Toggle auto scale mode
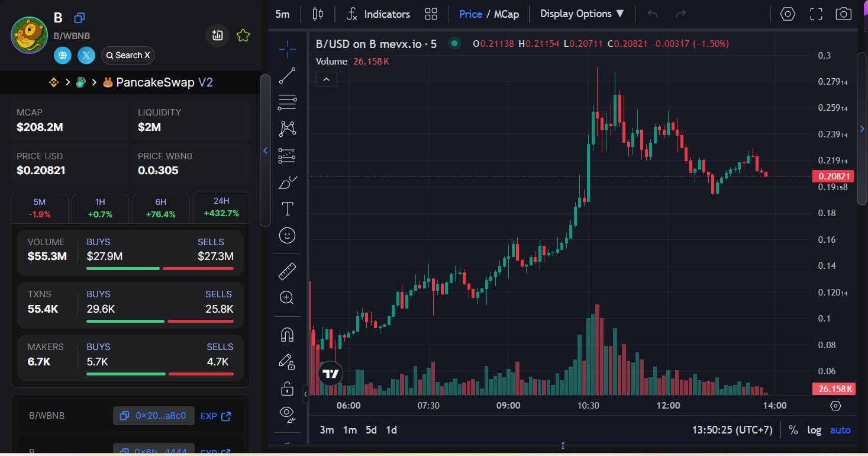This screenshot has width=868, height=456. (840, 430)
